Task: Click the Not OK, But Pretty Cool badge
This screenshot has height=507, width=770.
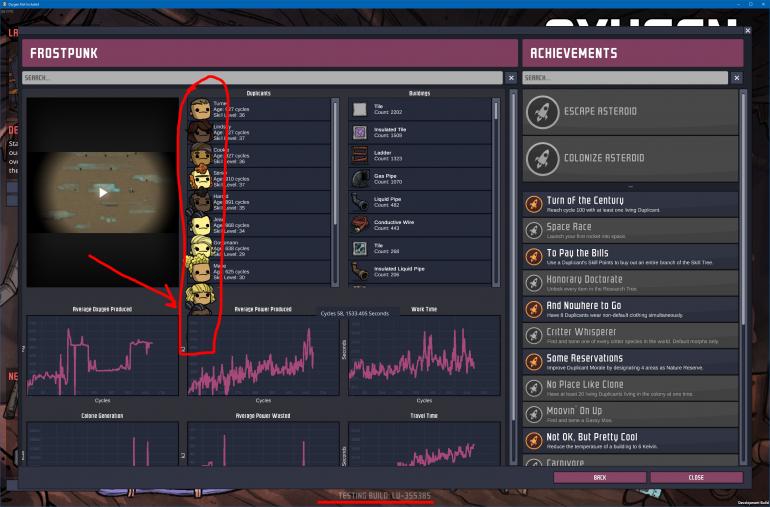Action: click(533, 441)
